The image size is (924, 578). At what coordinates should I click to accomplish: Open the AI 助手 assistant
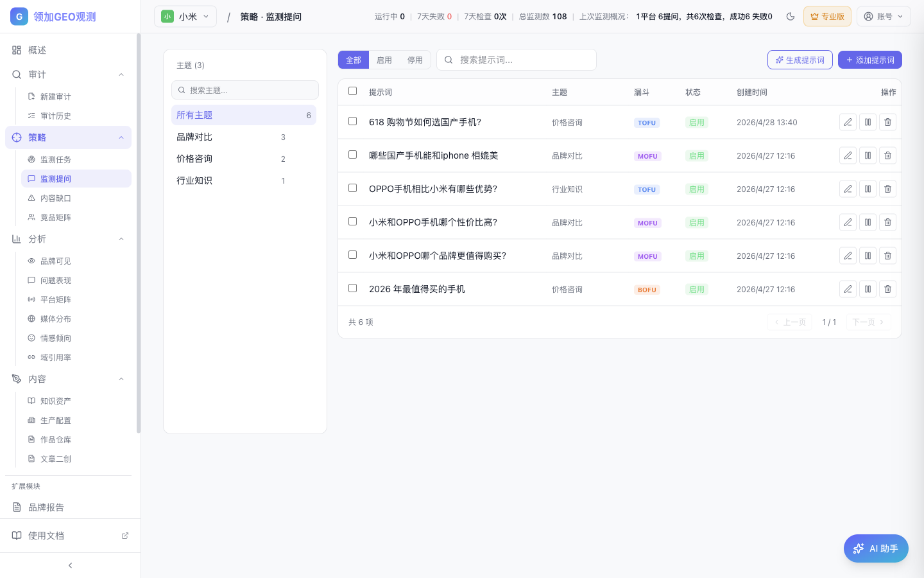[876, 548]
